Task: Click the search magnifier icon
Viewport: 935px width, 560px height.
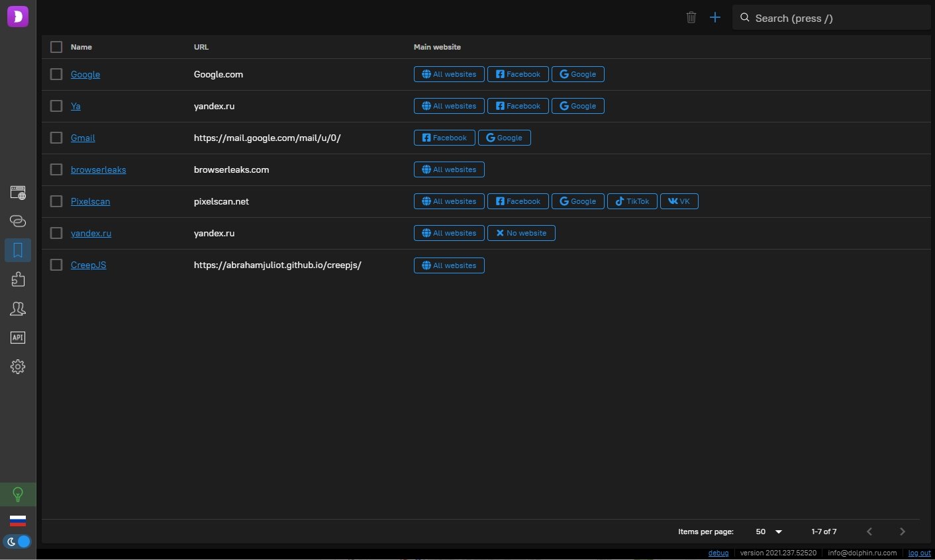Action: pos(745,18)
